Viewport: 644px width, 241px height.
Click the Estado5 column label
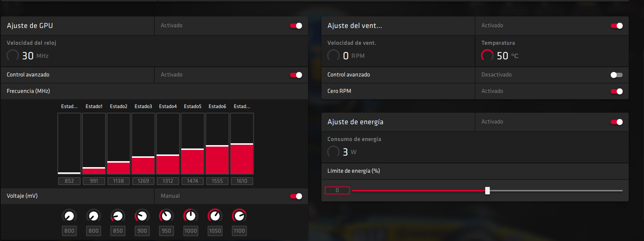point(192,106)
